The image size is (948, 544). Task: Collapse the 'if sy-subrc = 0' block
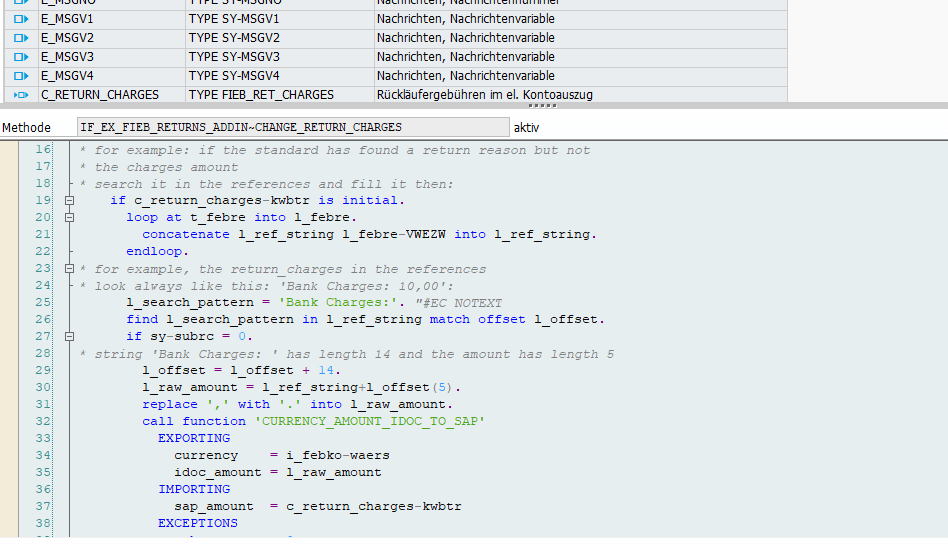click(x=69, y=337)
